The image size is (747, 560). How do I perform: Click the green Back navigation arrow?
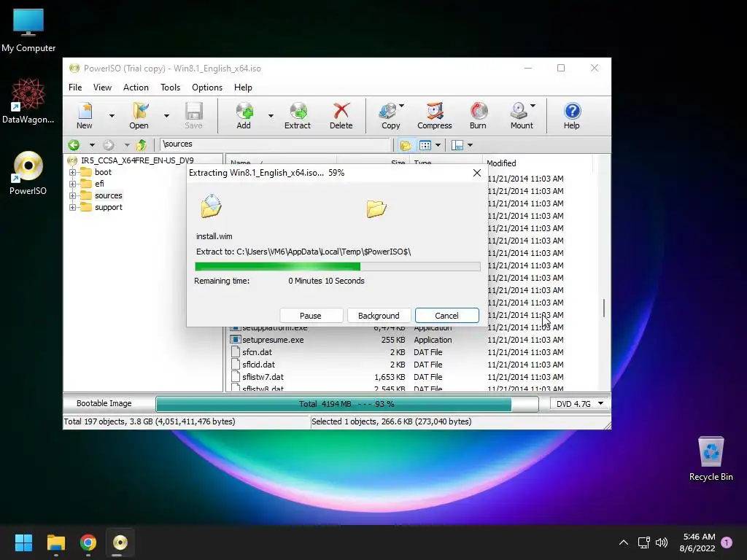click(74, 145)
